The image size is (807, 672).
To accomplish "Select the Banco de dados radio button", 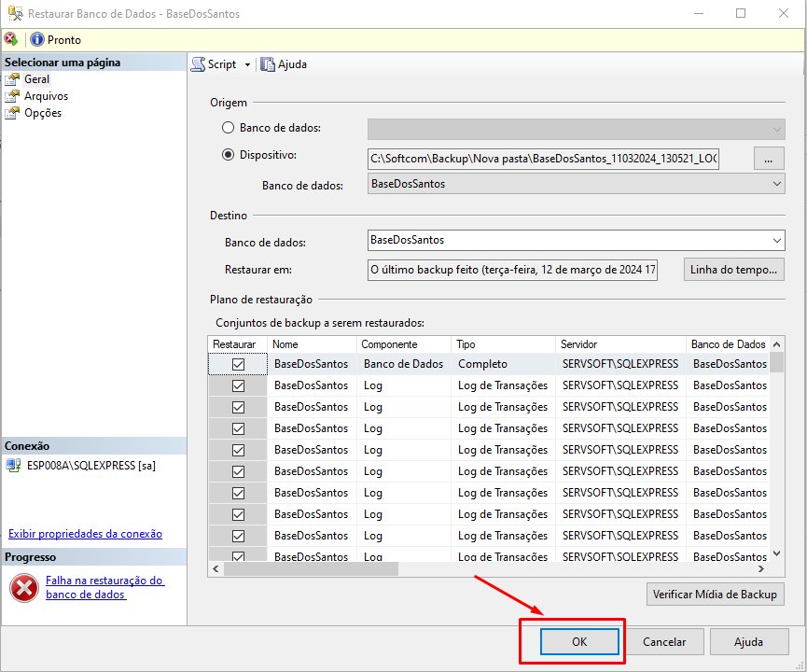I will pos(228,128).
